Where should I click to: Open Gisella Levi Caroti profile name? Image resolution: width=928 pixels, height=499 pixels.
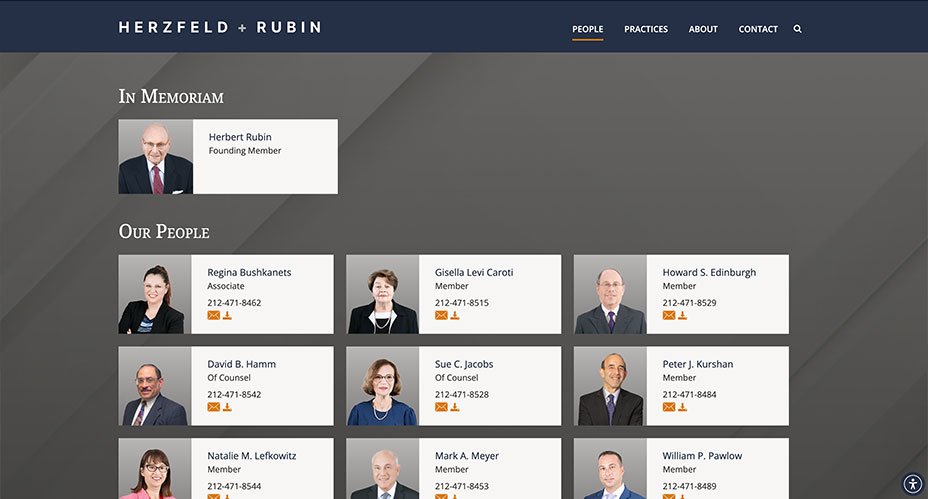474,272
